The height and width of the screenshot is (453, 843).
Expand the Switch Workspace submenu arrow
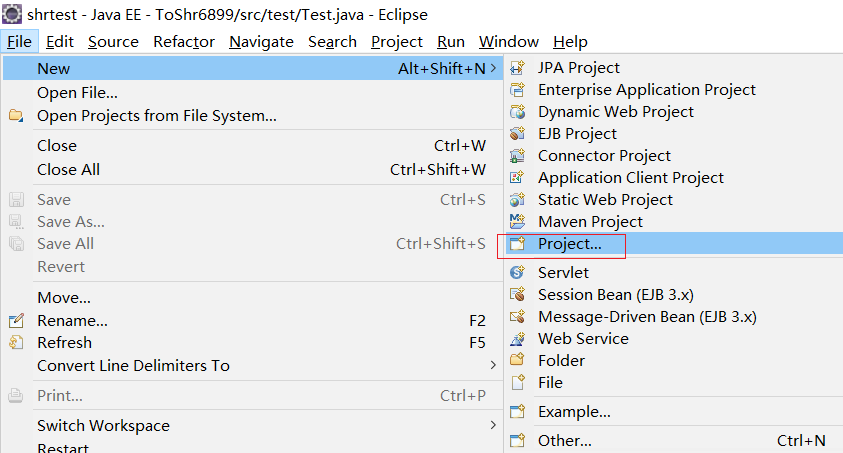point(494,425)
